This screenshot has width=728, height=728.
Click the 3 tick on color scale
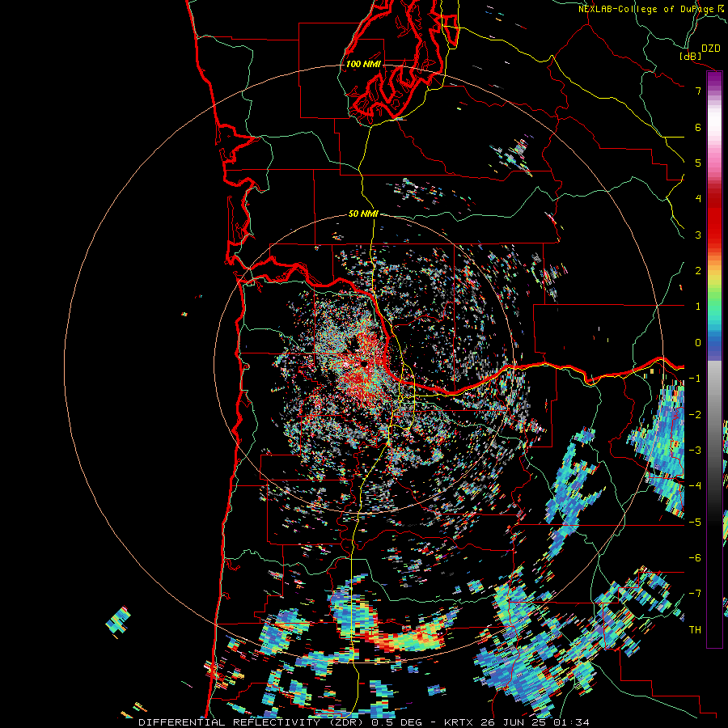click(x=698, y=235)
